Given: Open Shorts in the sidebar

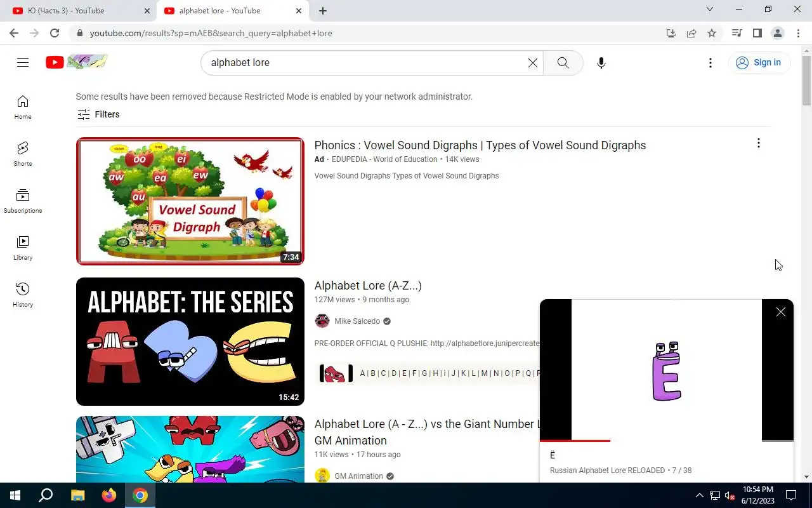Looking at the screenshot, I should click(x=23, y=154).
